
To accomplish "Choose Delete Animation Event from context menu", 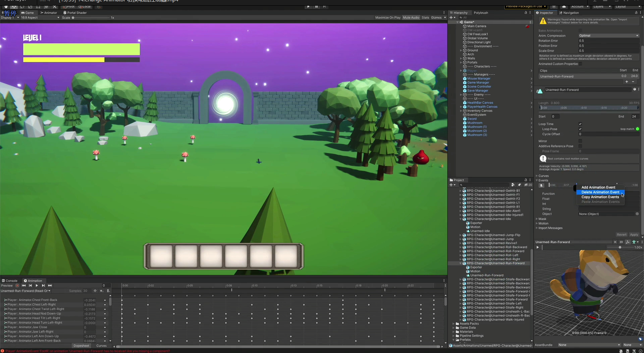I will [600, 192].
